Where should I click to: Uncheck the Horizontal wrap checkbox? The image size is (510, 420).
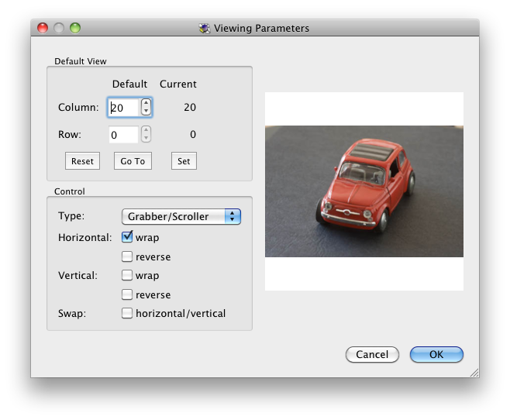pos(127,237)
